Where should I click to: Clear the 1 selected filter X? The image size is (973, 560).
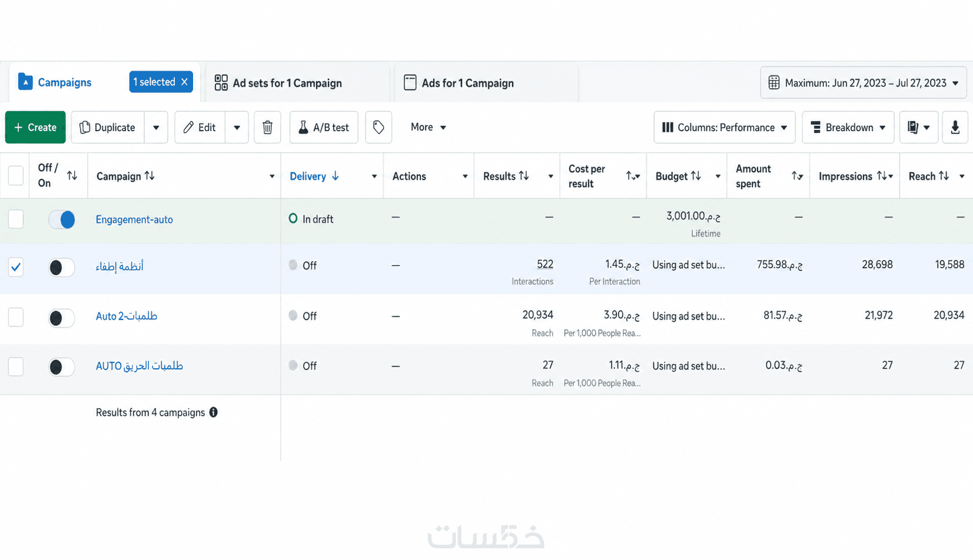(184, 82)
